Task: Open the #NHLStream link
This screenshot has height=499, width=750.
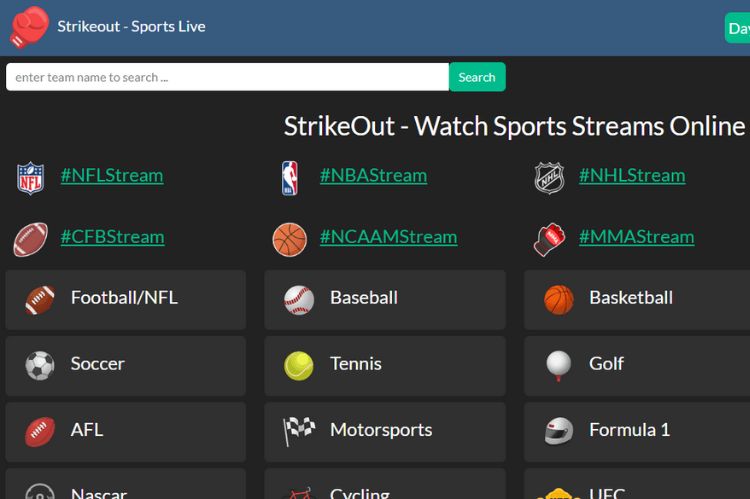Action: (632, 176)
